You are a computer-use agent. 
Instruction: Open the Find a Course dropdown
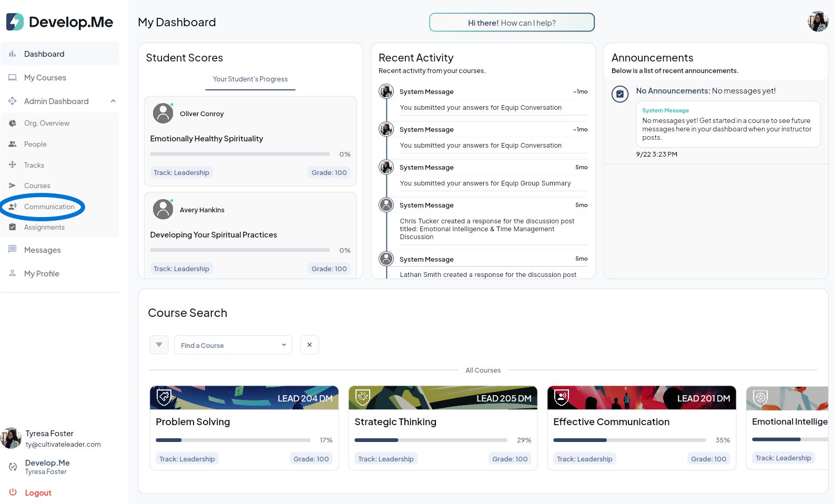233,345
